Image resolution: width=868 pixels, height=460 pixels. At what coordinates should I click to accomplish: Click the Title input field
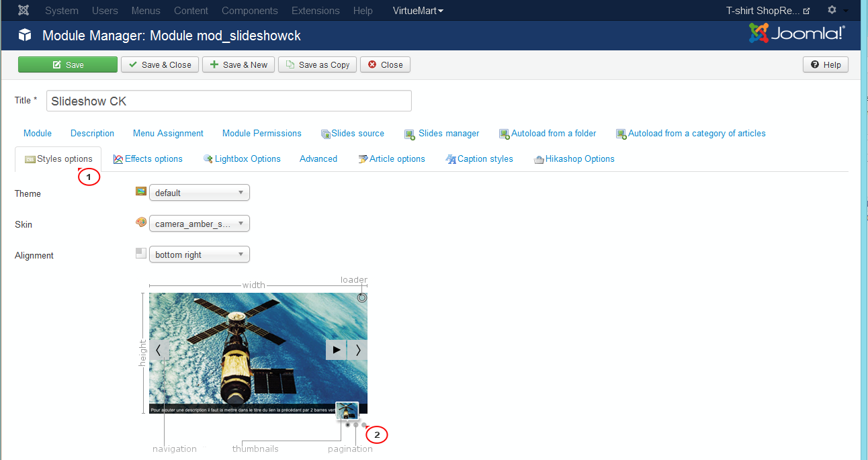click(229, 101)
